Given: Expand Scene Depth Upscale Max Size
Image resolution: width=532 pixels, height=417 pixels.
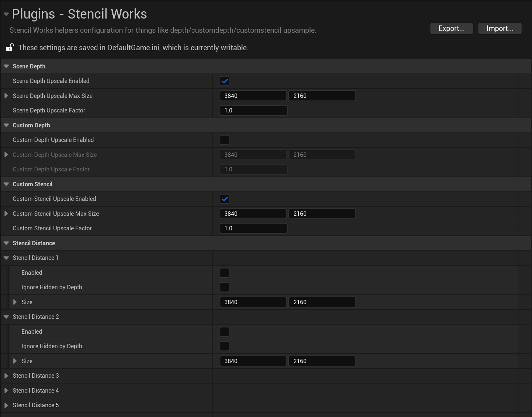Looking at the screenshot, I should point(6,96).
